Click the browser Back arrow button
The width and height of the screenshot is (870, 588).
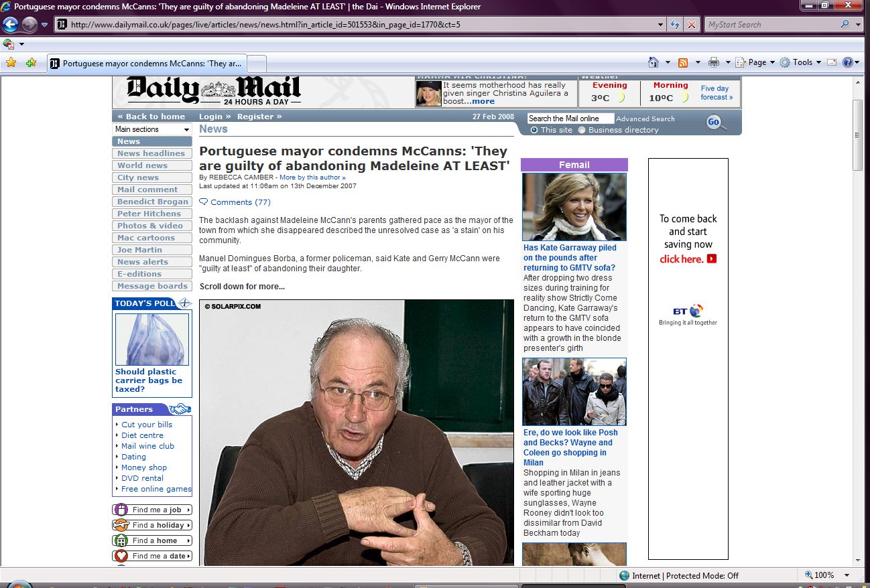10,25
